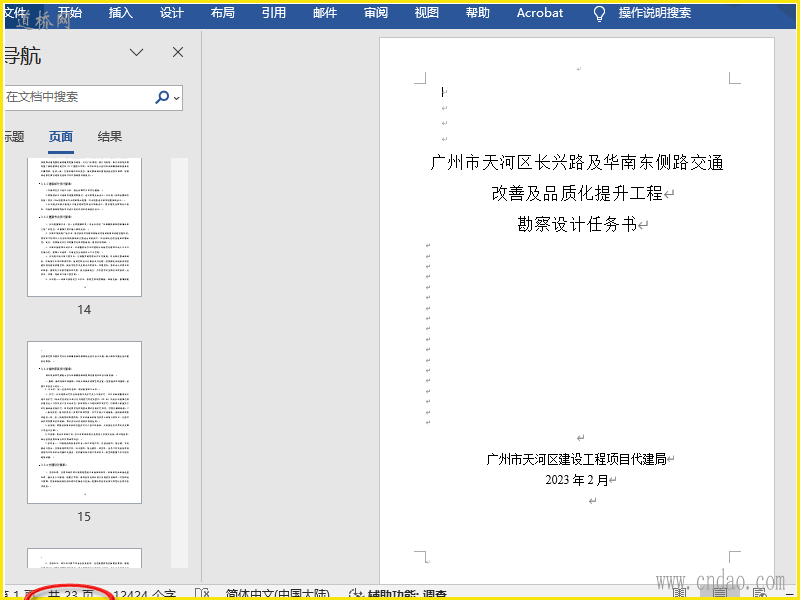Click the navigation pane vertical scrollbar
Viewport: 800px width, 600px height.
(179, 362)
